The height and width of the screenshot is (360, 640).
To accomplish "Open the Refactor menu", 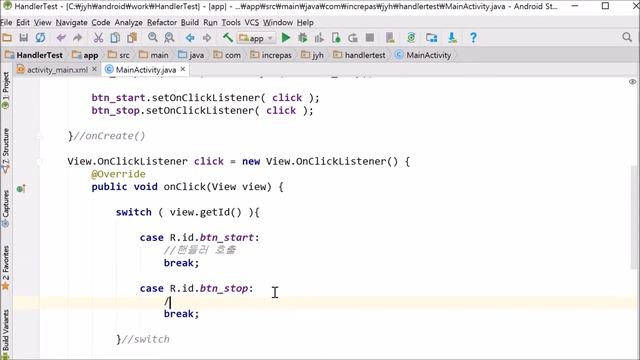I will (162, 22).
